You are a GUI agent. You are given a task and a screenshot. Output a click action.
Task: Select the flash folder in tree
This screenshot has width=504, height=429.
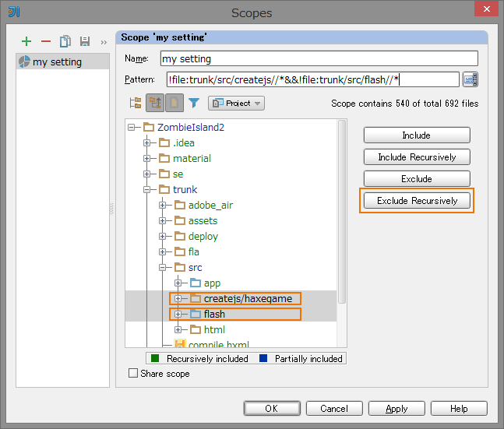[214, 315]
